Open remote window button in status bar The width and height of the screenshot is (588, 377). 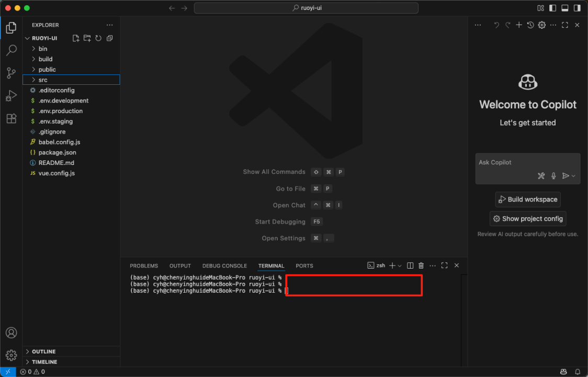(8, 372)
